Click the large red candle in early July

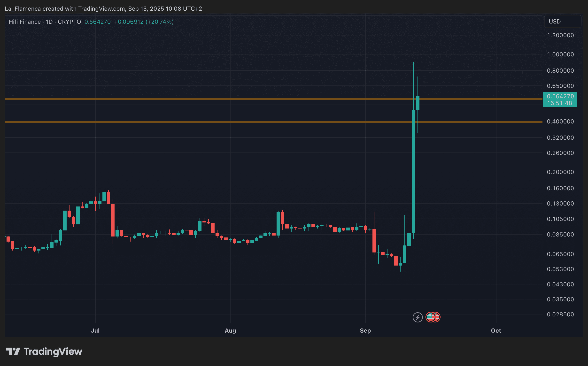click(113, 220)
